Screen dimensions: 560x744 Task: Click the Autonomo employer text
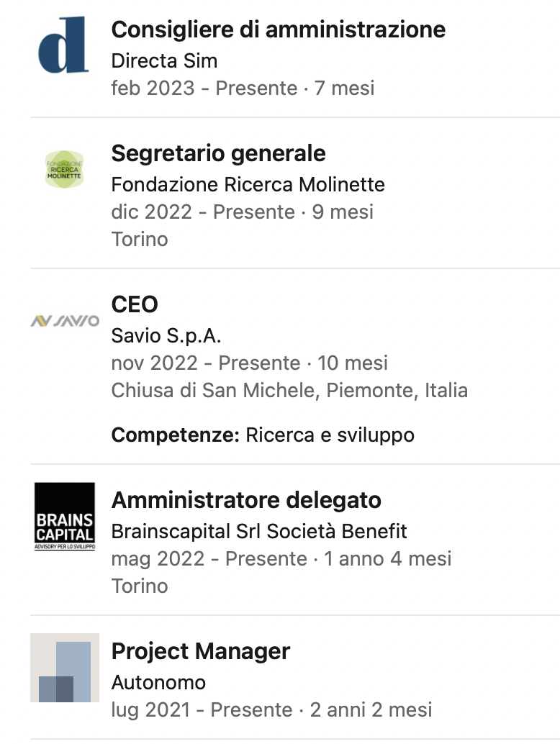158,683
